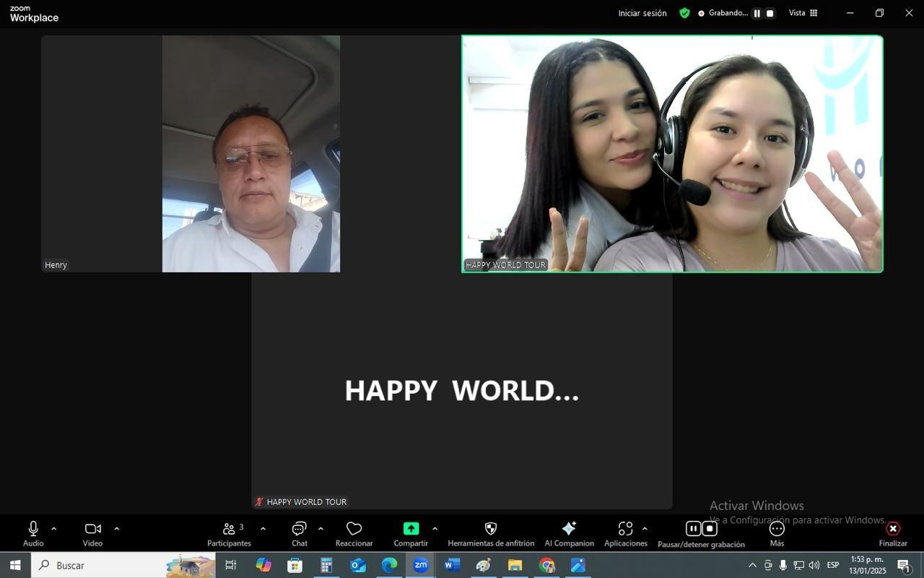Image resolution: width=924 pixels, height=578 pixels.
Task: Click the system tray microphone icon
Action: coord(783,565)
